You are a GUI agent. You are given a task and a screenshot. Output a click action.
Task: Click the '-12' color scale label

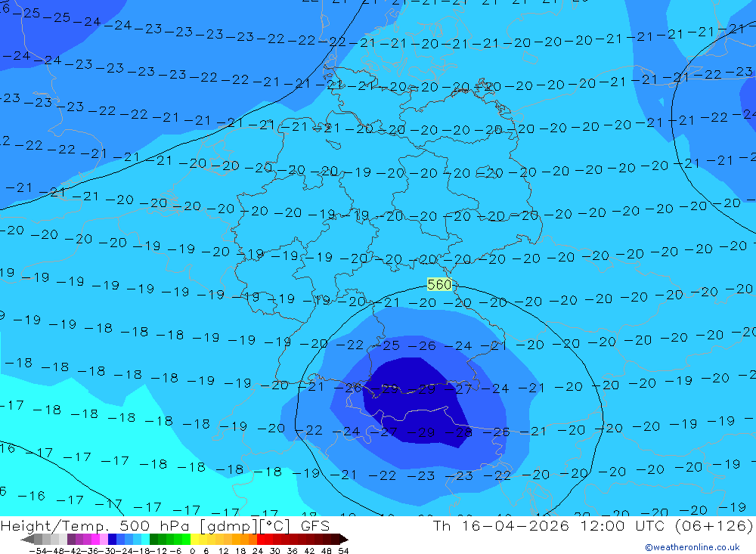(x=159, y=551)
